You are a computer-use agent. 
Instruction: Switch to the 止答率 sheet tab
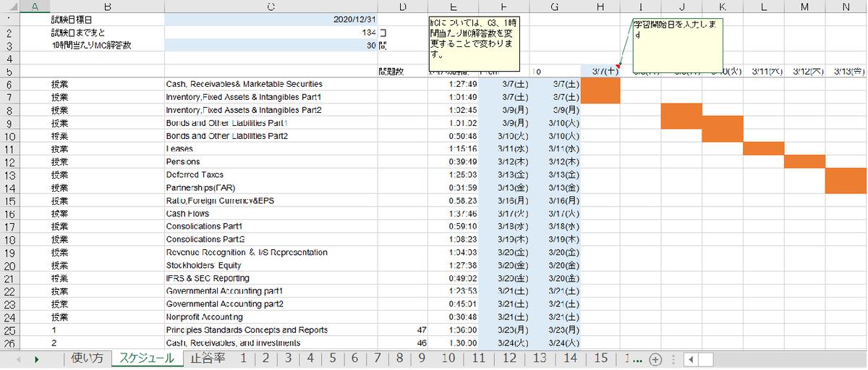(208, 358)
